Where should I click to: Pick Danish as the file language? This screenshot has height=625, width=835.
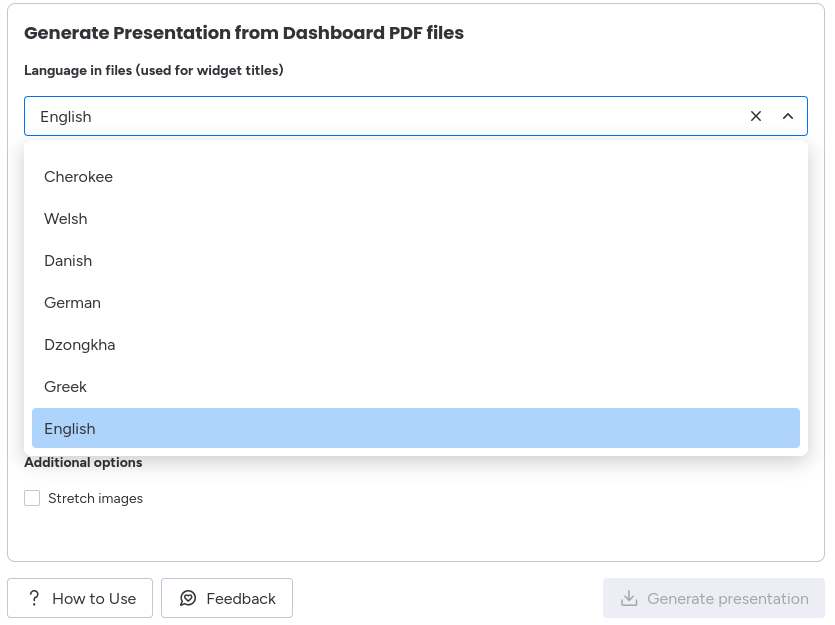pos(68,261)
